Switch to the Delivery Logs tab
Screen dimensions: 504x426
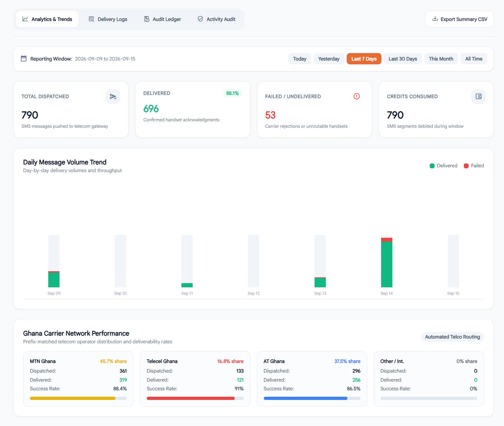click(108, 19)
